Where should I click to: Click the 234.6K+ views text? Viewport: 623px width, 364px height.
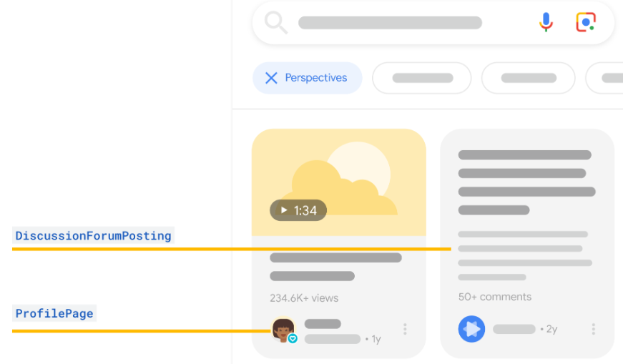[304, 298]
